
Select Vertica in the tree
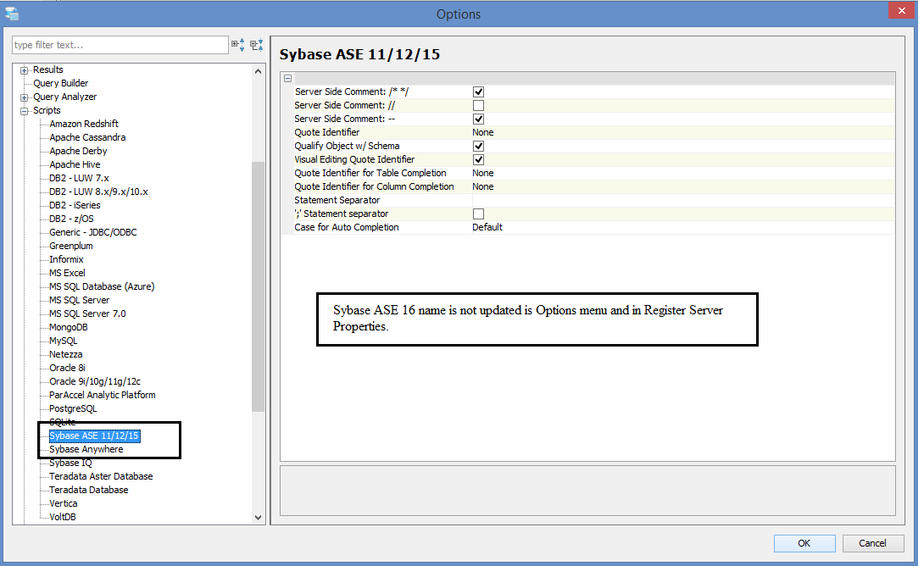(x=63, y=503)
